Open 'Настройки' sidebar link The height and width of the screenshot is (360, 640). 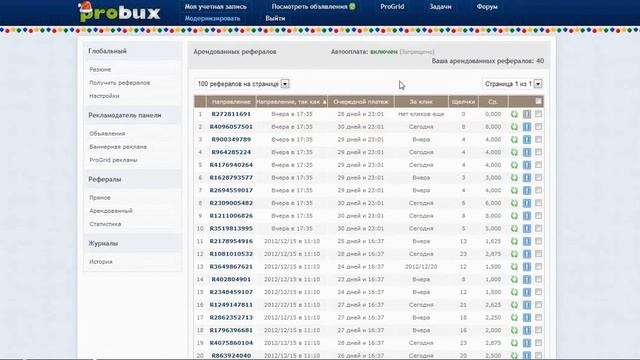click(104, 96)
